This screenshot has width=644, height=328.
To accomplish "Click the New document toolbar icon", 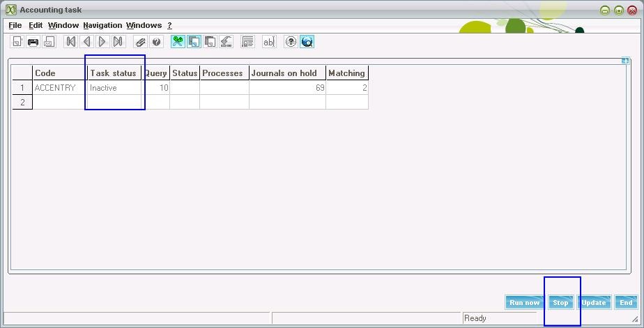I will [x=17, y=41].
